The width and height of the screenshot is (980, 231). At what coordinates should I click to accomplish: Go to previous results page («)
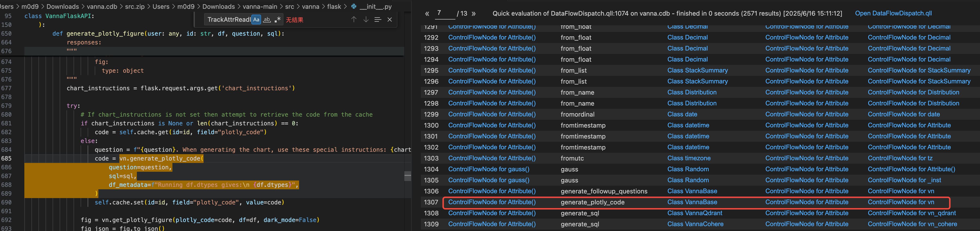[x=427, y=14]
